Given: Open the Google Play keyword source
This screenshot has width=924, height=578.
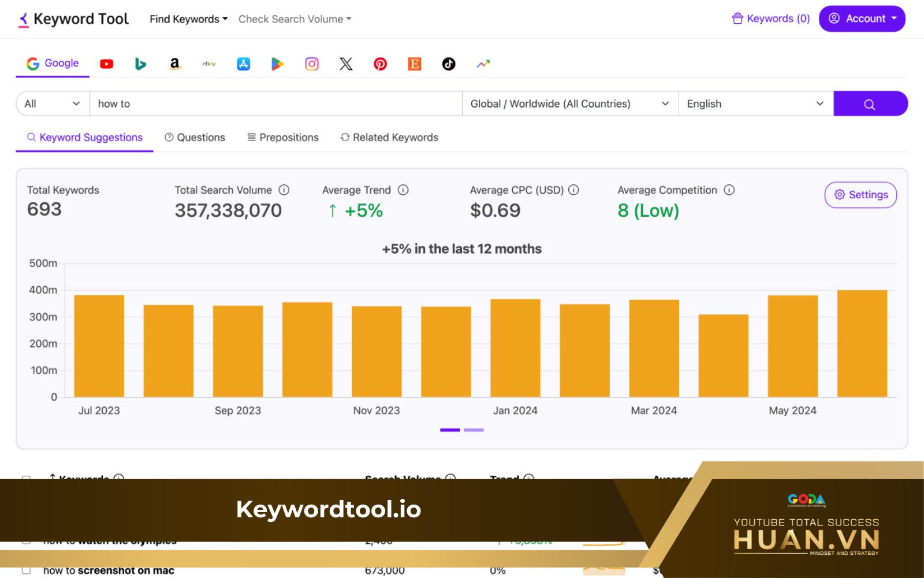Looking at the screenshot, I should tap(278, 64).
